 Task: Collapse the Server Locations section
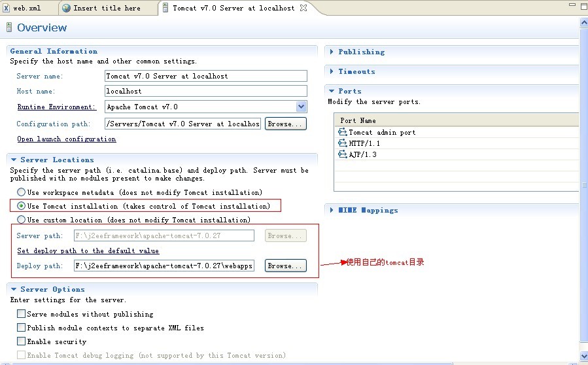[14, 160]
